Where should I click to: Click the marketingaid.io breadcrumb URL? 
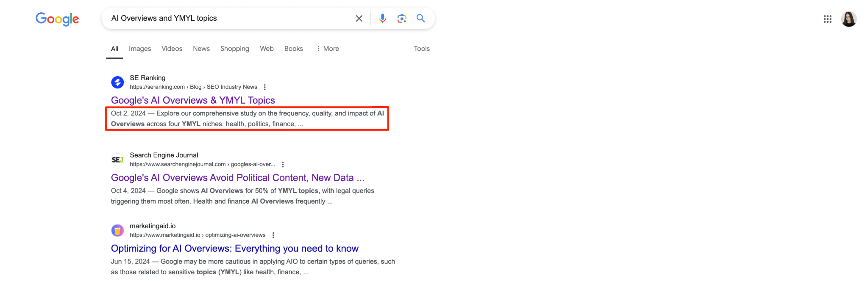tap(198, 235)
